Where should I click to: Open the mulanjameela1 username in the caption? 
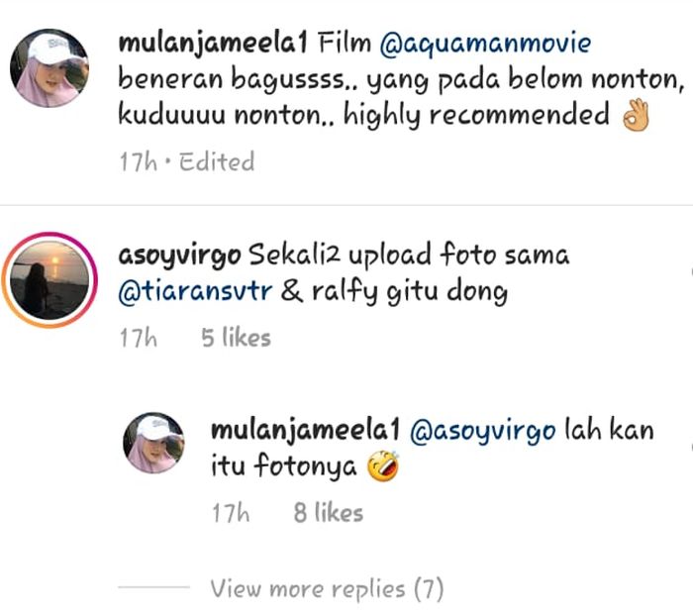[213, 44]
